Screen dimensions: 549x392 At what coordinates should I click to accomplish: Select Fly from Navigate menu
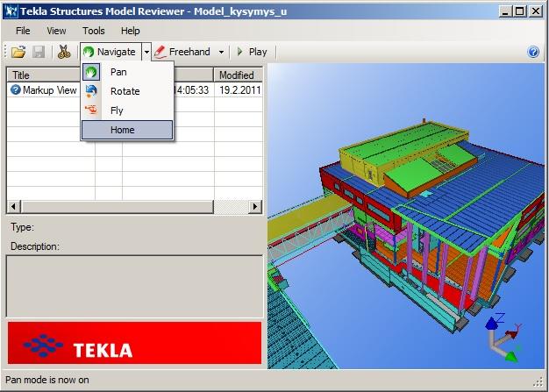(x=127, y=110)
